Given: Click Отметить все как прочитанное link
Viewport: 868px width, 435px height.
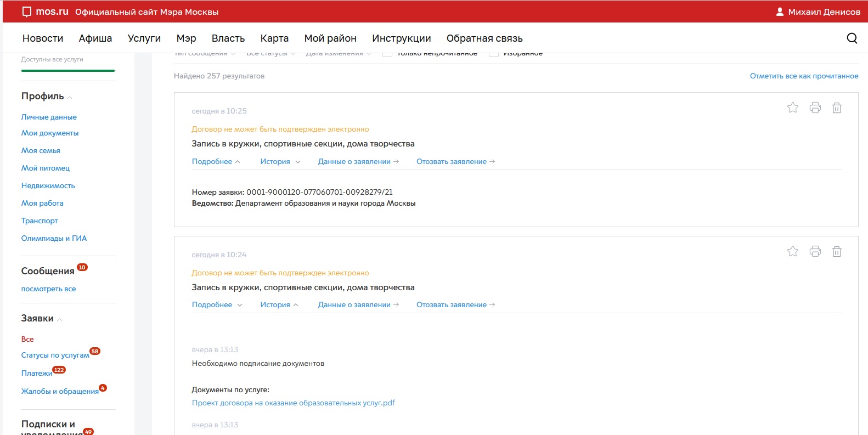Looking at the screenshot, I should point(804,76).
